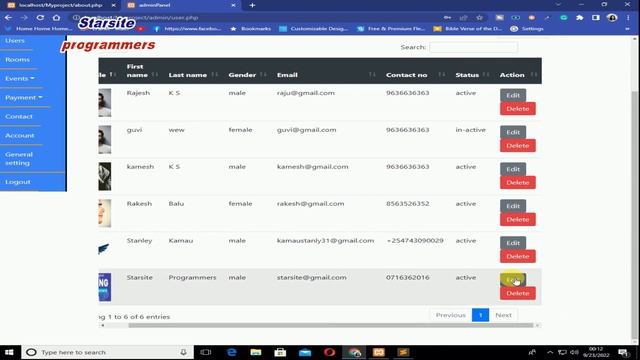Viewport: 640px width, 360px height.
Task: Open the Settings bookmark
Action: pyautogui.click(x=527, y=29)
